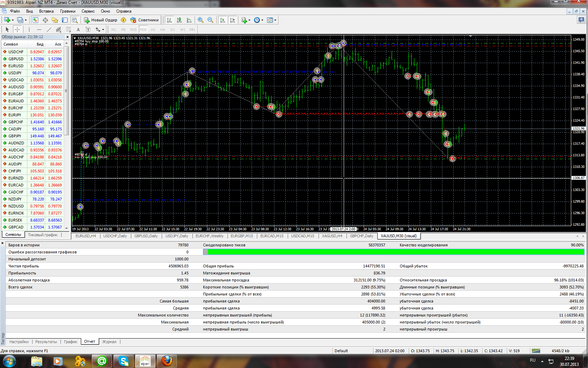
Task: Click the Советники button
Action: coord(145,20)
